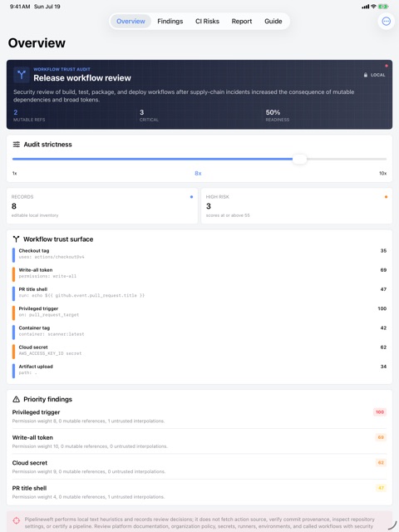Image resolution: width=399 pixels, height=532 pixels.
Task: Tap the workflow branch icon in banner
Action: tap(22, 75)
